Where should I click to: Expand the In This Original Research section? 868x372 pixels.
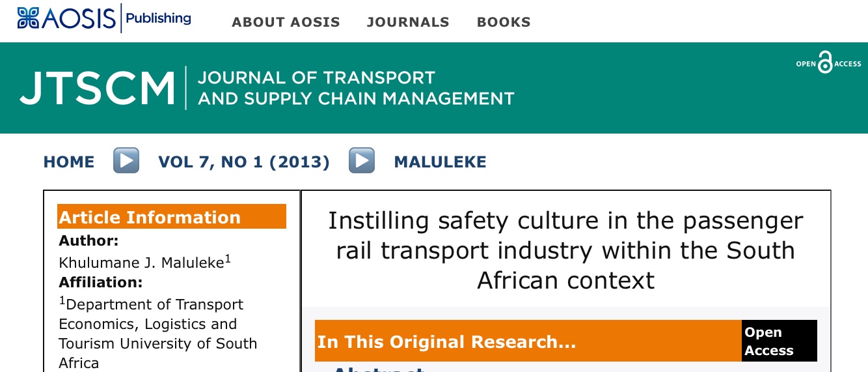446,341
